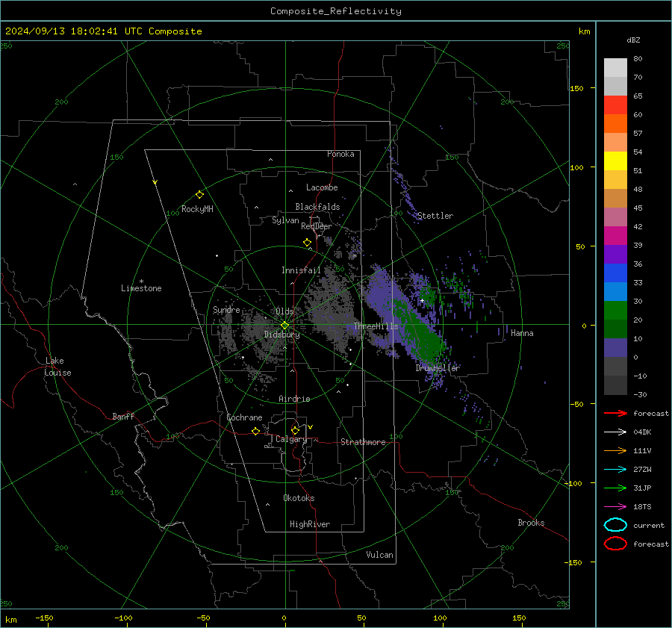Click the Stettler town label
This screenshot has height=628, width=672.
point(435,216)
